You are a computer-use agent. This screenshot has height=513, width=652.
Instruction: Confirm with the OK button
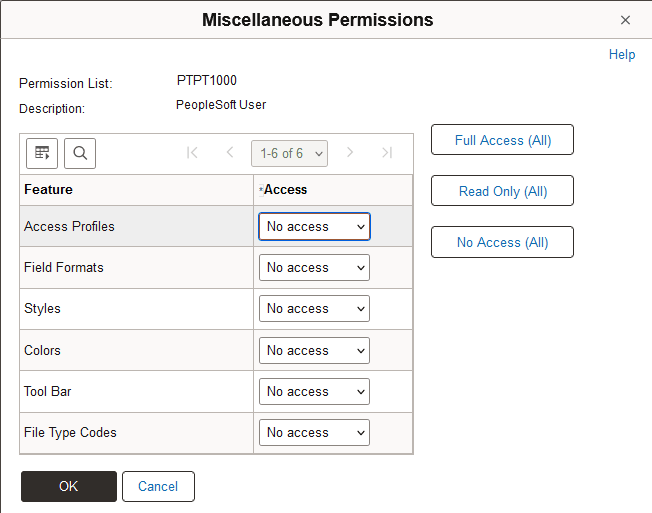68,486
